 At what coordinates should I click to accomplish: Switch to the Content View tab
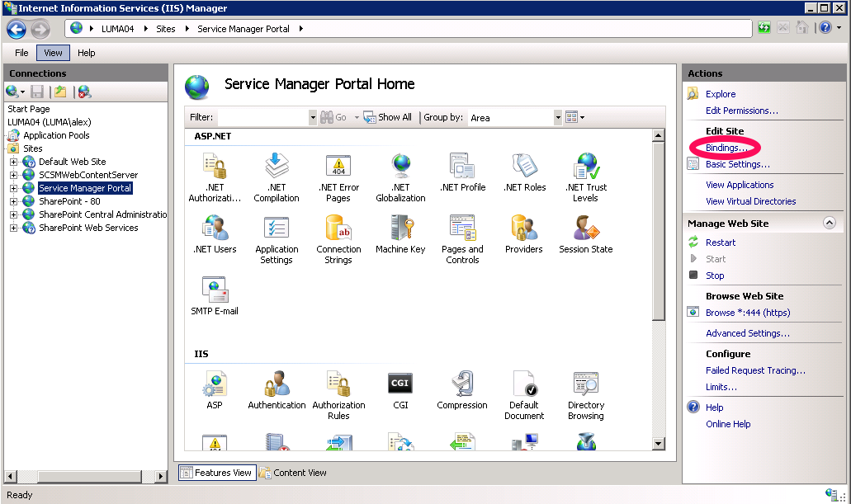point(294,473)
